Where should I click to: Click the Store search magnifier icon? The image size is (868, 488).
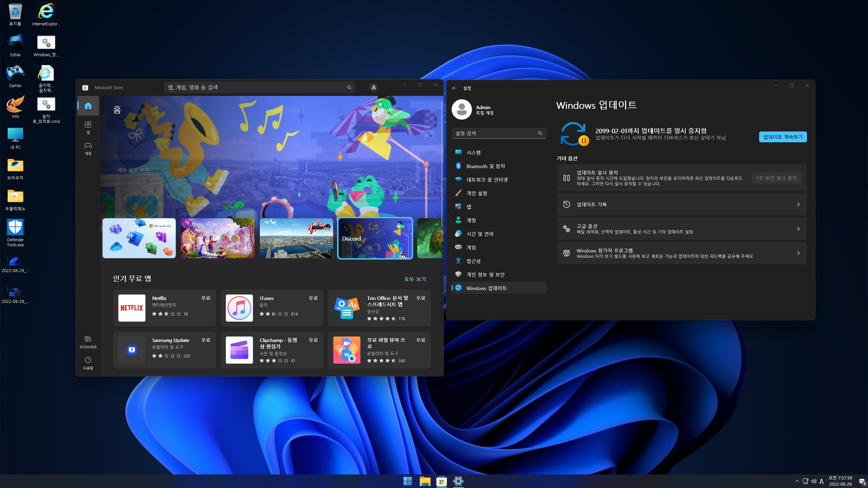pyautogui.click(x=349, y=87)
